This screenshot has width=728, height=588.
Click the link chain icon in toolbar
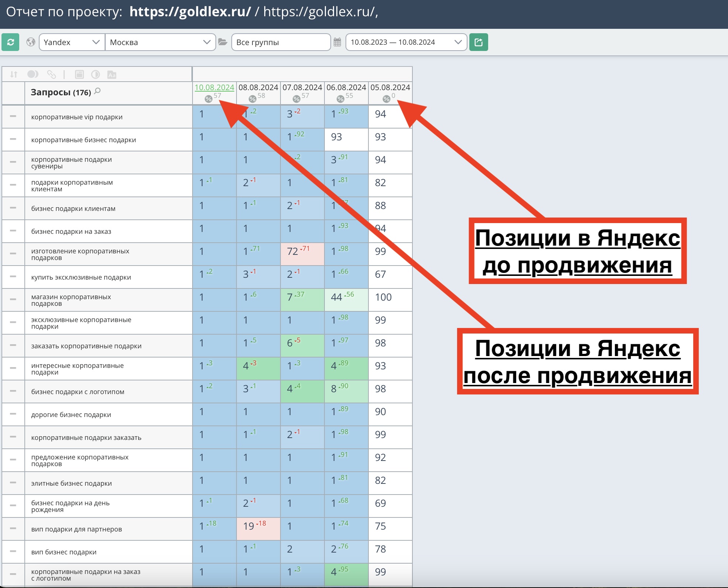click(x=51, y=75)
